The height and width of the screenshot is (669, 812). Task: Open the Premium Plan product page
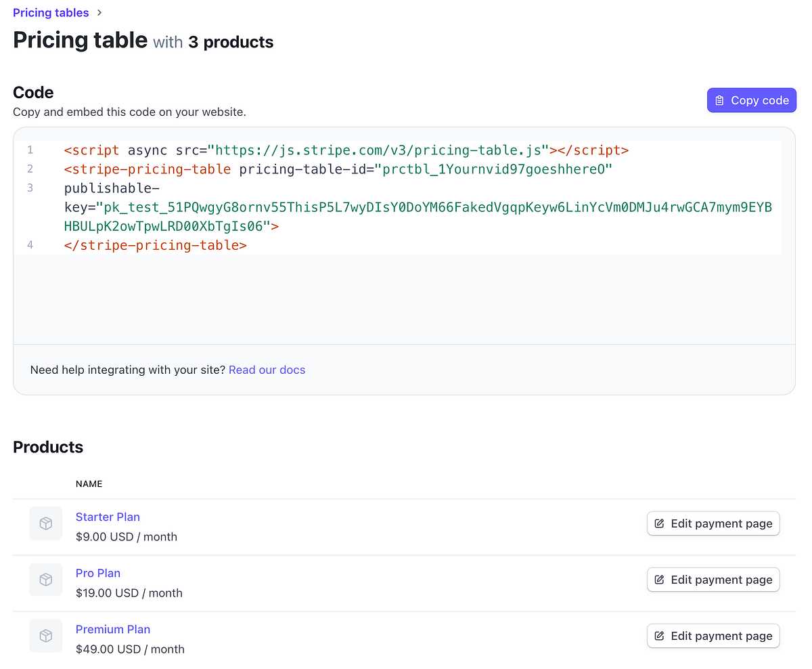click(112, 629)
